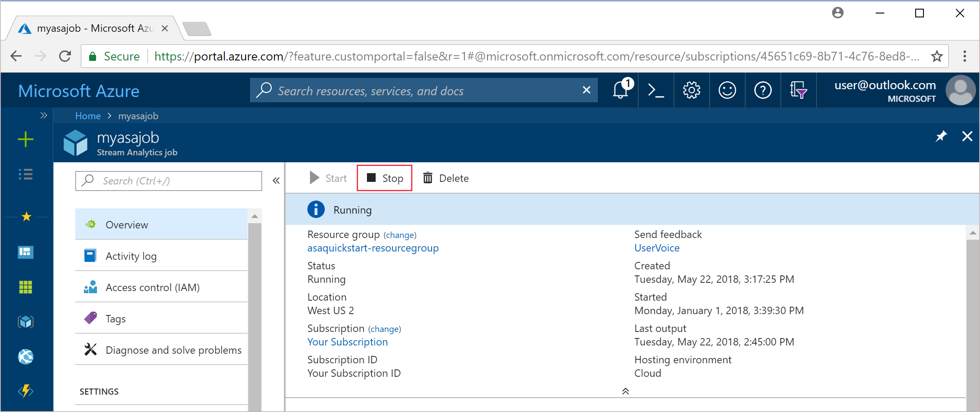Click the yellow favorites star in sidebar
This screenshot has width=980, height=412.
(x=26, y=216)
